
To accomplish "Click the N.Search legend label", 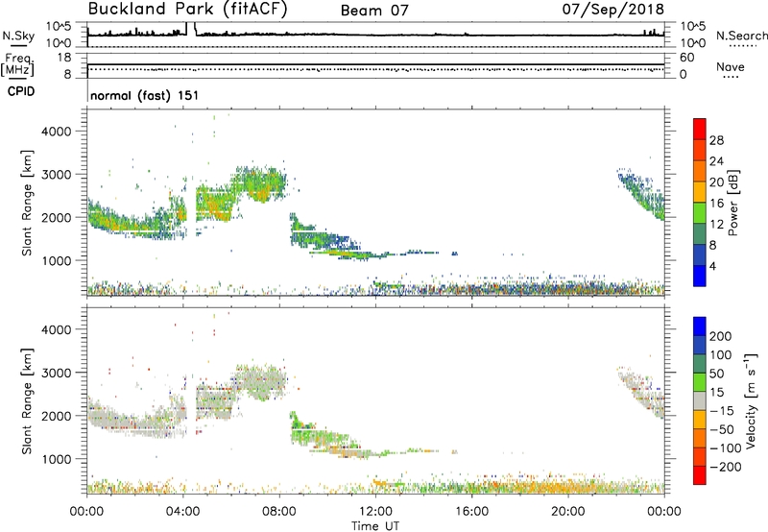I will [x=741, y=36].
